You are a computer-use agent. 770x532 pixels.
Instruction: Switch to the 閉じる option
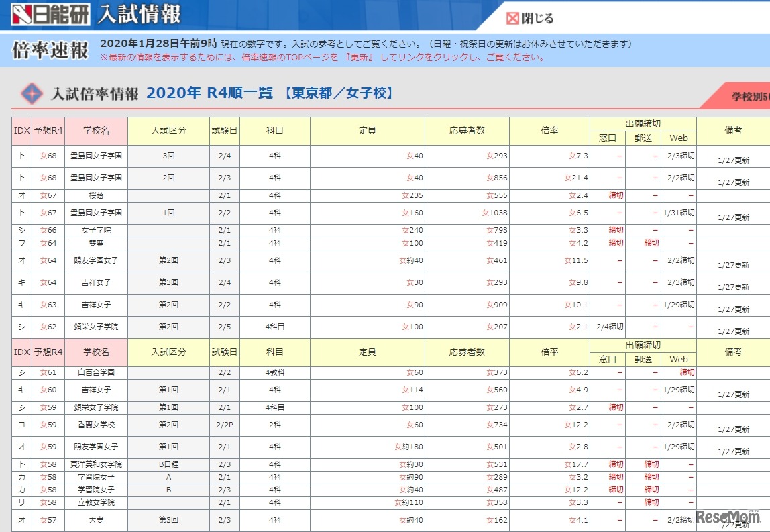tap(537, 19)
